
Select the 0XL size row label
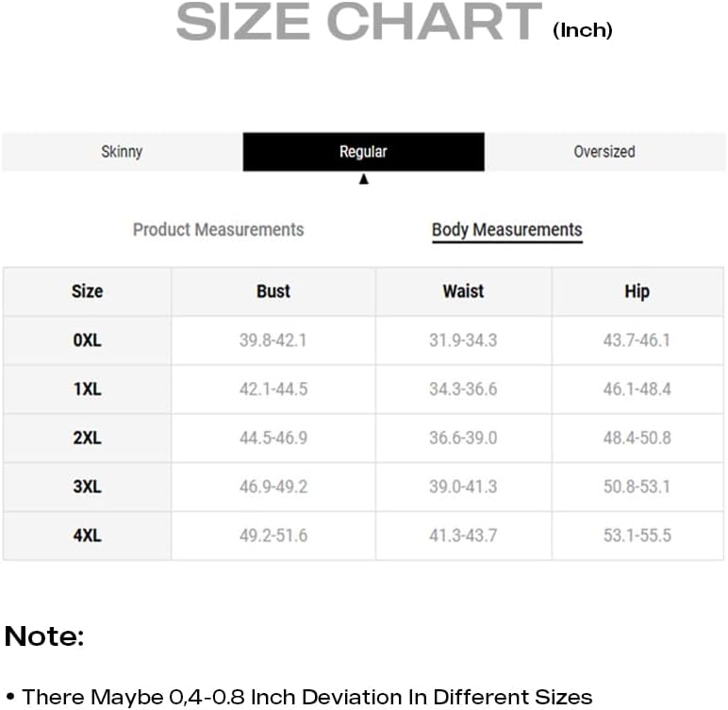pyautogui.click(x=88, y=340)
